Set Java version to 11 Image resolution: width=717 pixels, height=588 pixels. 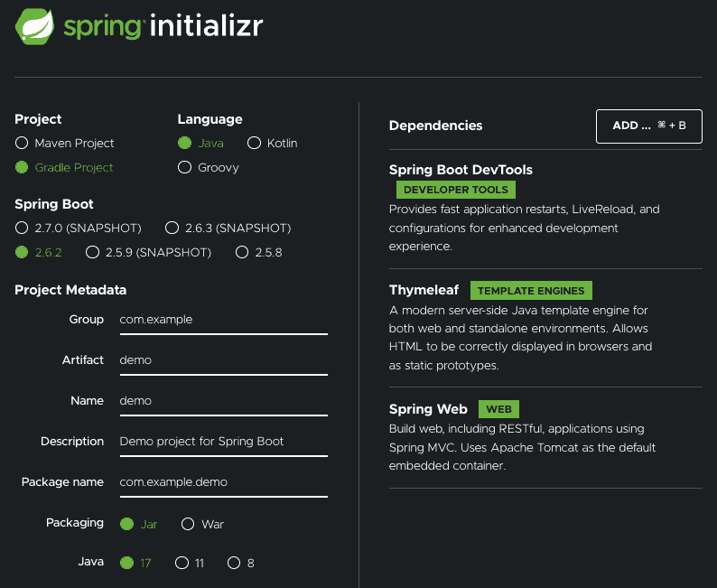point(182,563)
